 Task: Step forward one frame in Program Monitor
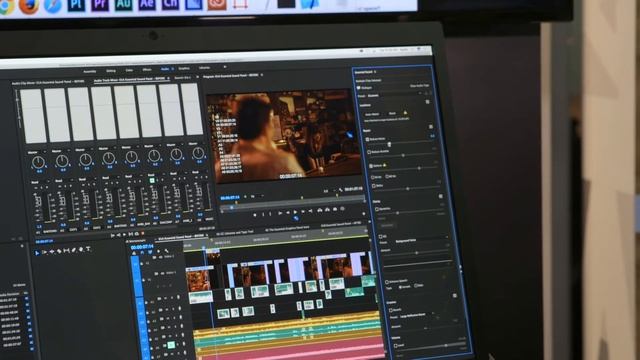[303, 211]
